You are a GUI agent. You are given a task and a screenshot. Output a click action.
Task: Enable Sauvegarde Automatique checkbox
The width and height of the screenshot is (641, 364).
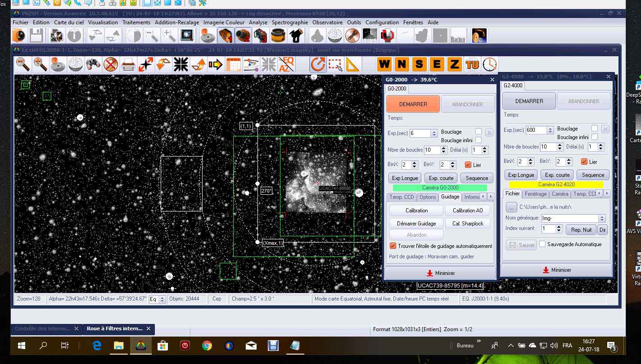pyautogui.click(x=542, y=244)
